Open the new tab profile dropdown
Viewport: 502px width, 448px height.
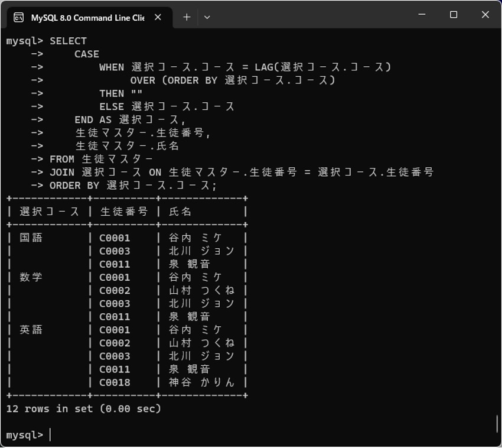[207, 17]
